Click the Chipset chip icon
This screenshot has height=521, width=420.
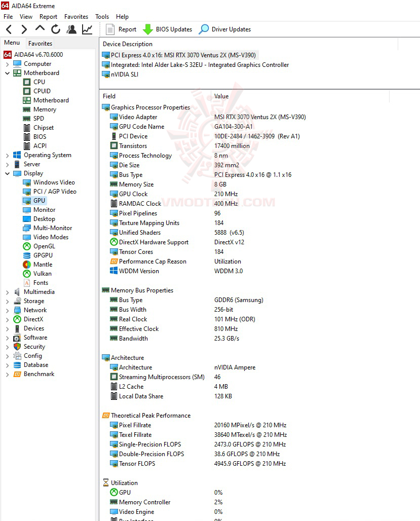point(27,128)
